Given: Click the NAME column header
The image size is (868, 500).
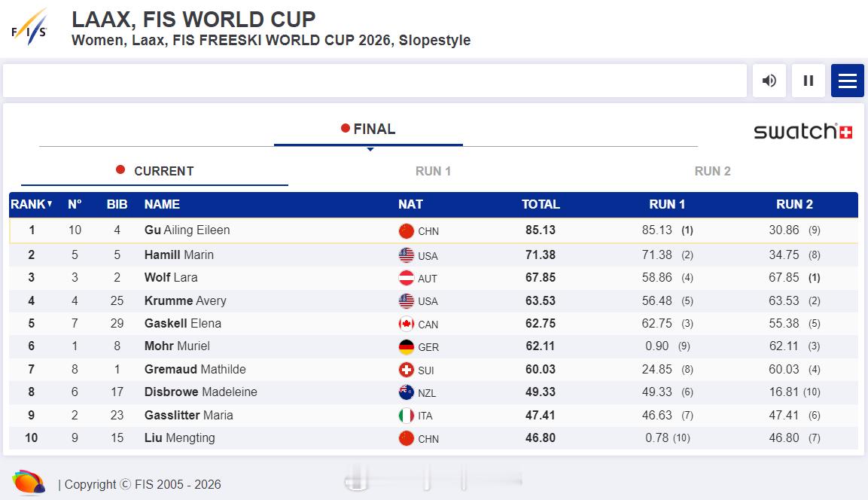Looking at the screenshot, I should point(162,204).
